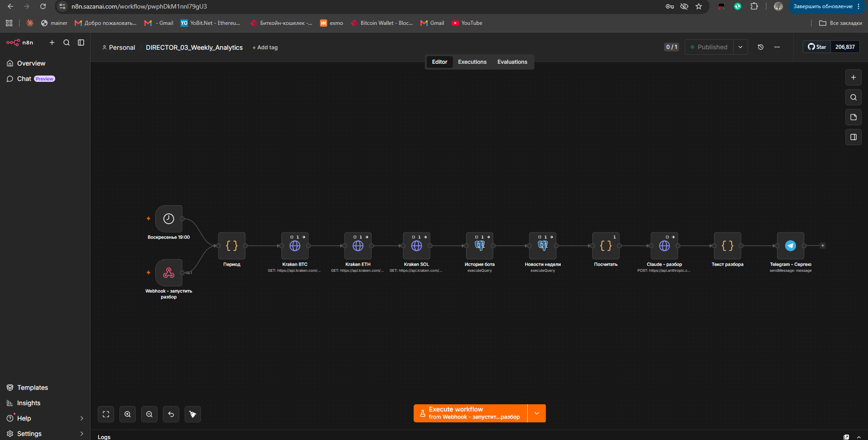Image resolution: width=868 pixels, height=440 pixels.
Task: Select the Webhook trigger node icon
Action: coord(169,273)
